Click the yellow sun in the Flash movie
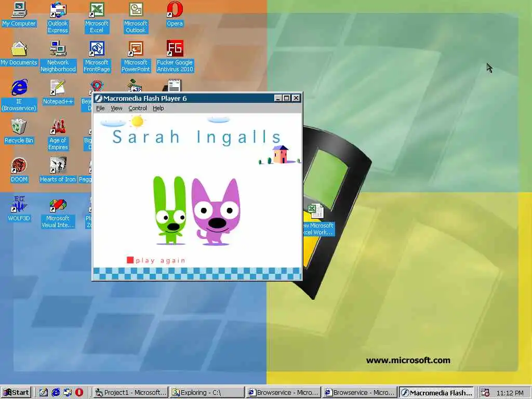 [137, 121]
